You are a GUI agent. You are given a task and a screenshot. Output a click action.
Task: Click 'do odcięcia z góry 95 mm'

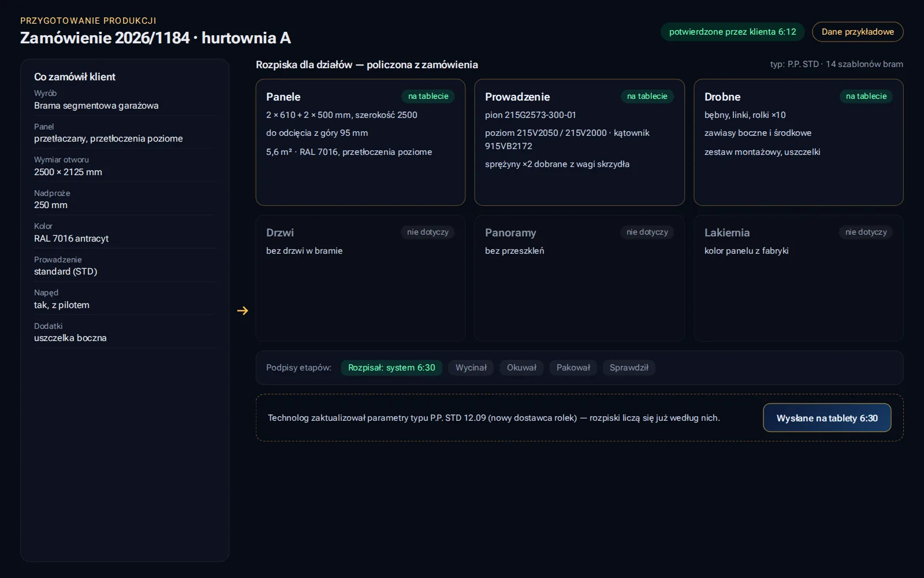click(x=317, y=133)
